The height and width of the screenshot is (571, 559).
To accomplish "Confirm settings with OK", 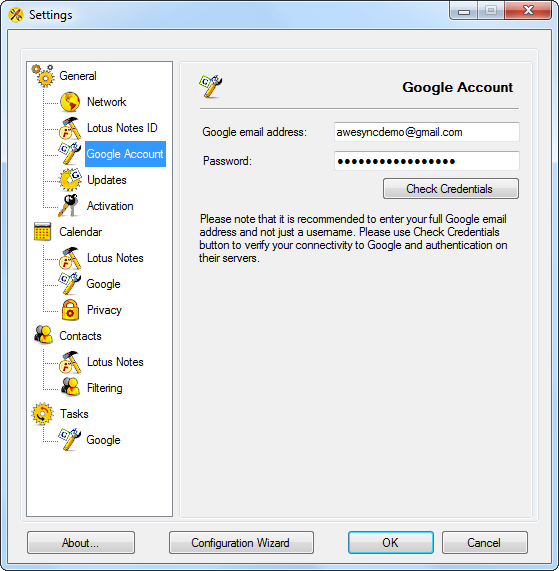I will point(391,543).
